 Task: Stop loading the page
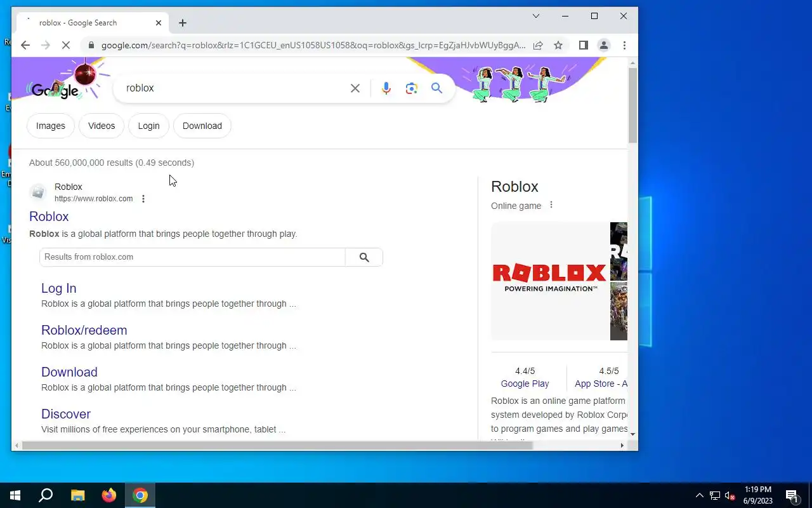pos(67,45)
